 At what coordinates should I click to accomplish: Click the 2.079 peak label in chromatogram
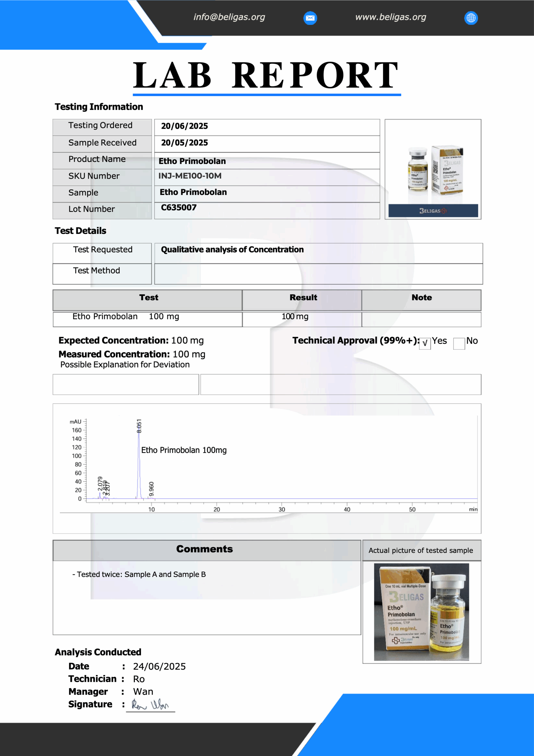(100, 483)
